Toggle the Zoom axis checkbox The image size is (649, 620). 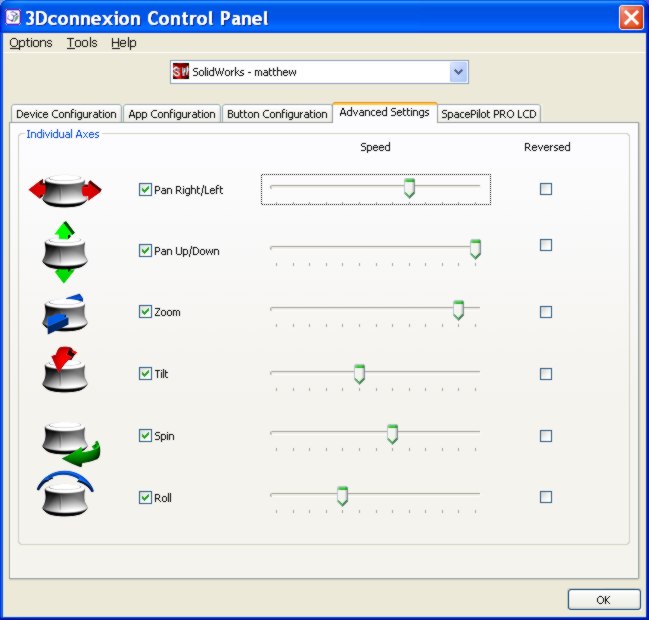coord(145,311)
